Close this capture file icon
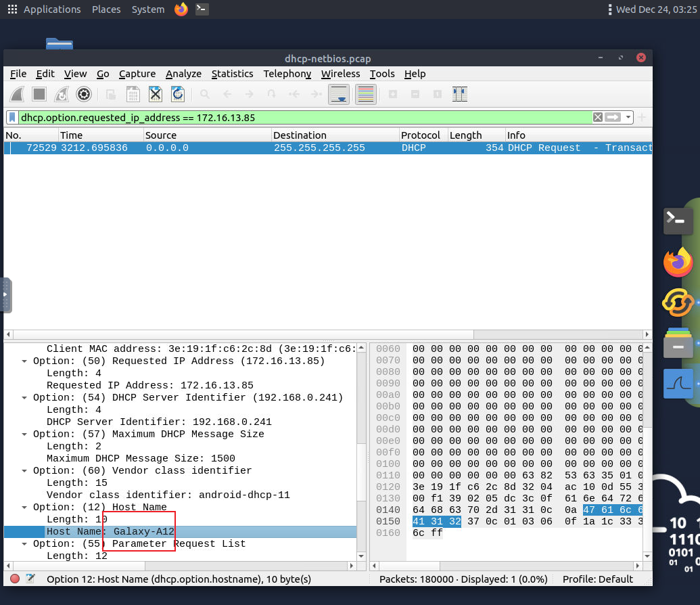The image size is (700, 605). [x=156, y=94]
